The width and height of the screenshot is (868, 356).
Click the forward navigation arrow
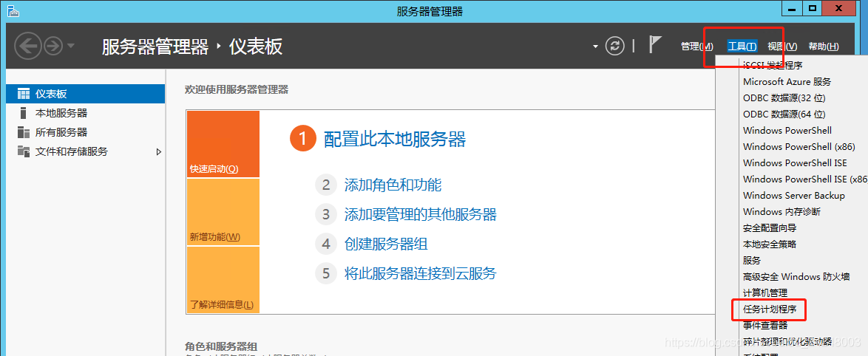tap(53, 47)
